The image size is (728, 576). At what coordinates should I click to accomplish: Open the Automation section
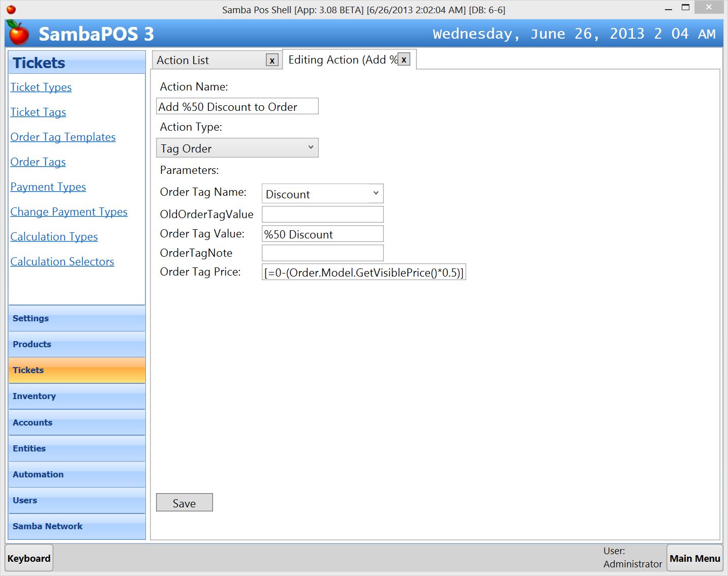point(77,474)
